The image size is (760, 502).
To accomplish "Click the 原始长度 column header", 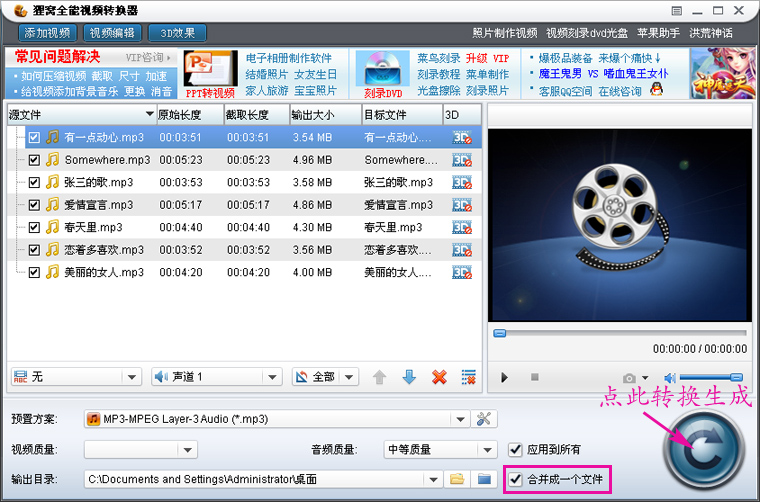I will (190, 115).
